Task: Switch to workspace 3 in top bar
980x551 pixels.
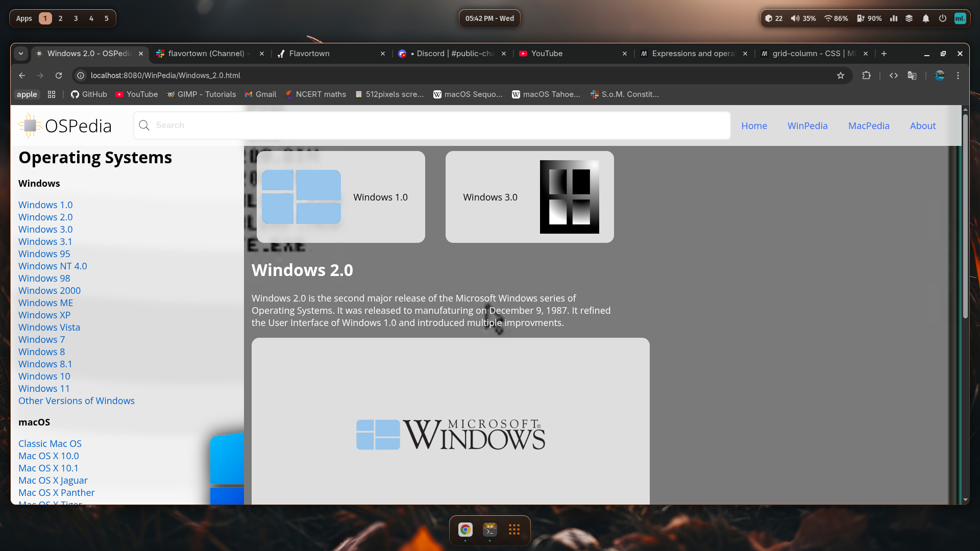Action: pyautogui.click(x=76, y=18)
